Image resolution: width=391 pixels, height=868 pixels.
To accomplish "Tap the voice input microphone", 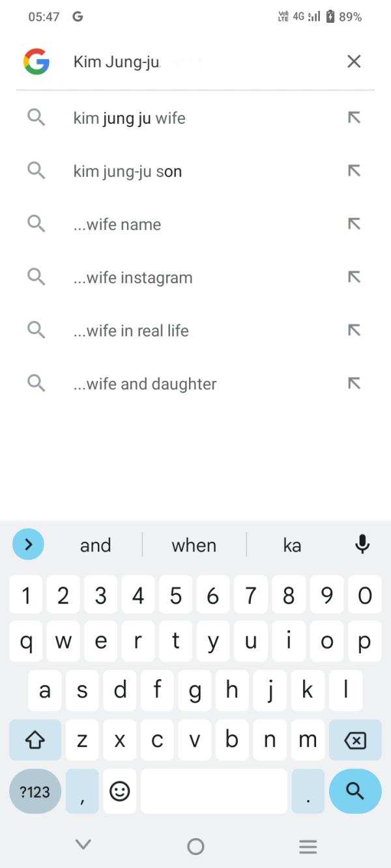I will coord(362,544).
